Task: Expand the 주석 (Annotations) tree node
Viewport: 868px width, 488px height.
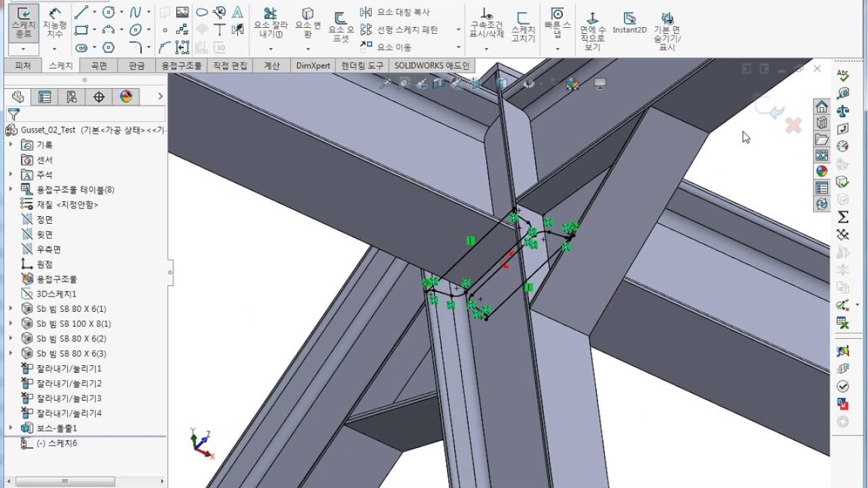Action: pos(11,175)
